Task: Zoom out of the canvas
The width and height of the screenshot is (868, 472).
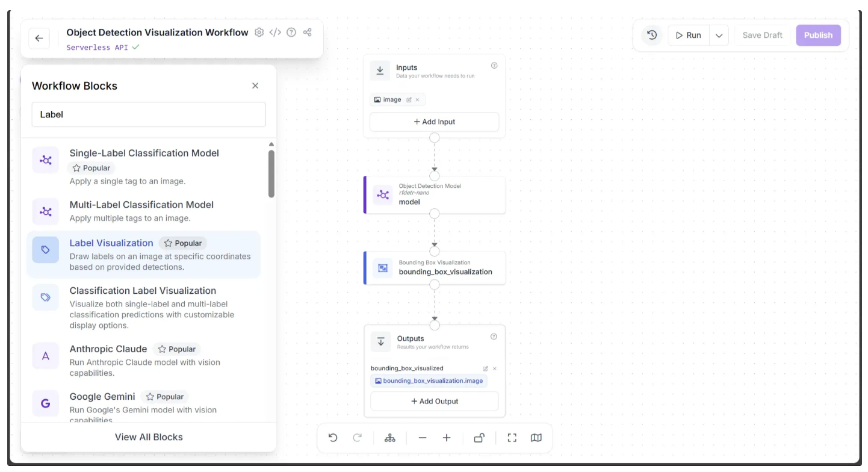Action: 423,438
